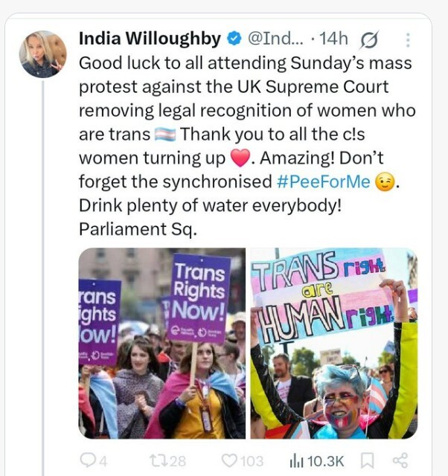448x476 pixels.
Task: Open India Willoughby's profile picture
Action: pyautogui.click(x=42, y=54)
